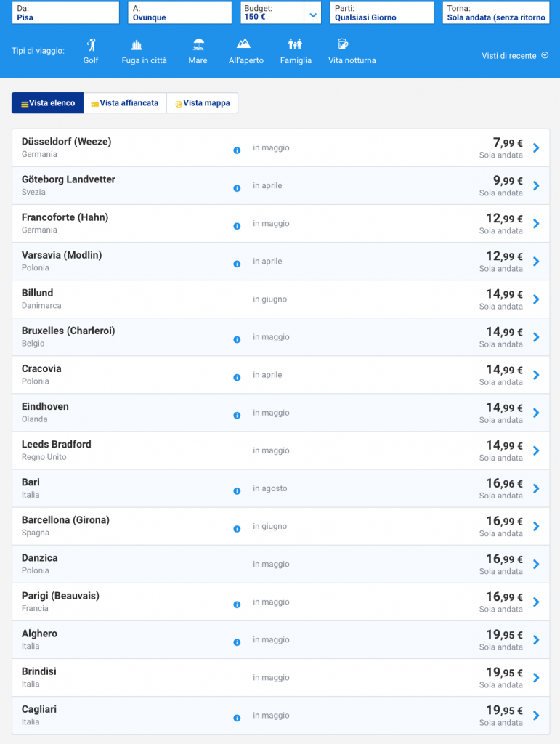The image size is (560, 744).
Task: Open the Torna return date selector
Action: [495, 13]
